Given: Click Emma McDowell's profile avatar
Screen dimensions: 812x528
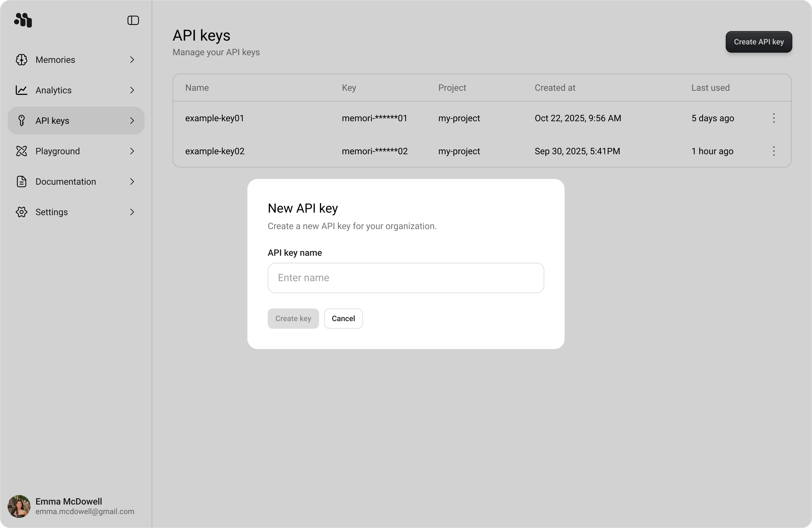Looking at the screenshot, I should tap(19, 506).
